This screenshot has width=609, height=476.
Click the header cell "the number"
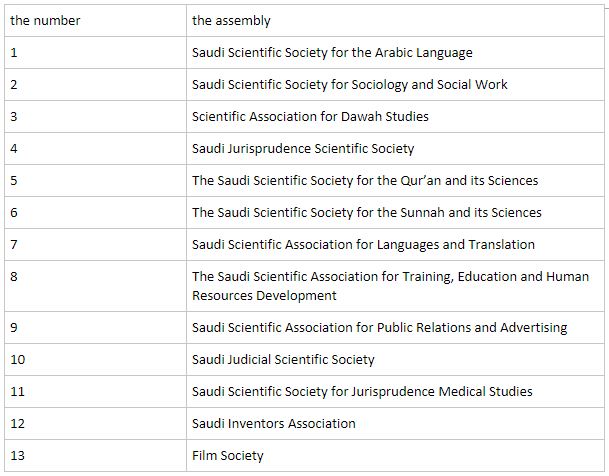45,20
